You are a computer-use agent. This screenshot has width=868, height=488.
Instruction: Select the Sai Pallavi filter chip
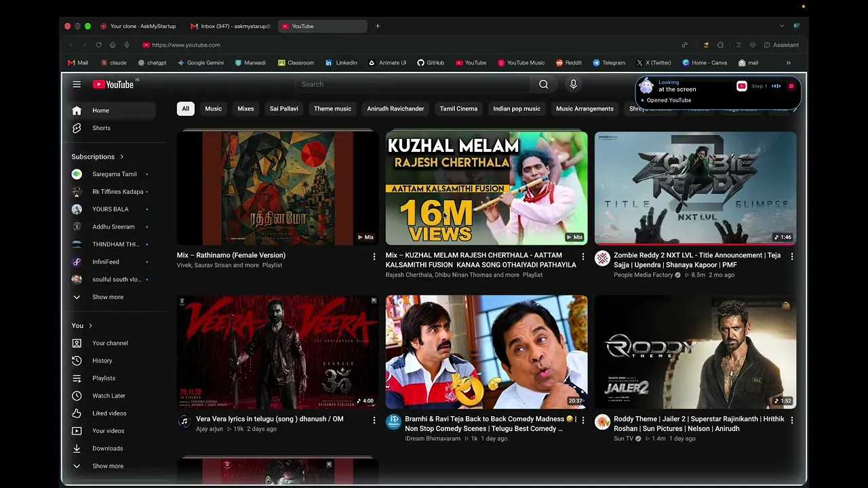[x=284, y=108]
